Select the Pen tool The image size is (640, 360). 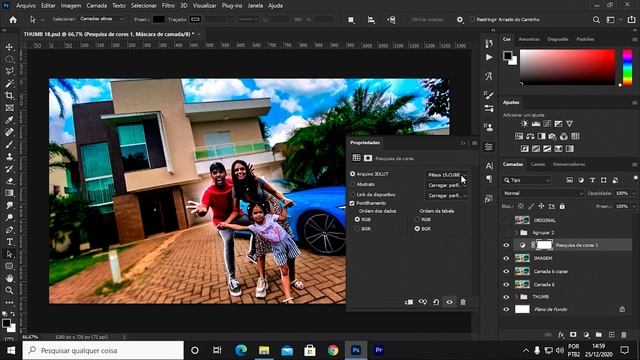click(x=9, y=229)
